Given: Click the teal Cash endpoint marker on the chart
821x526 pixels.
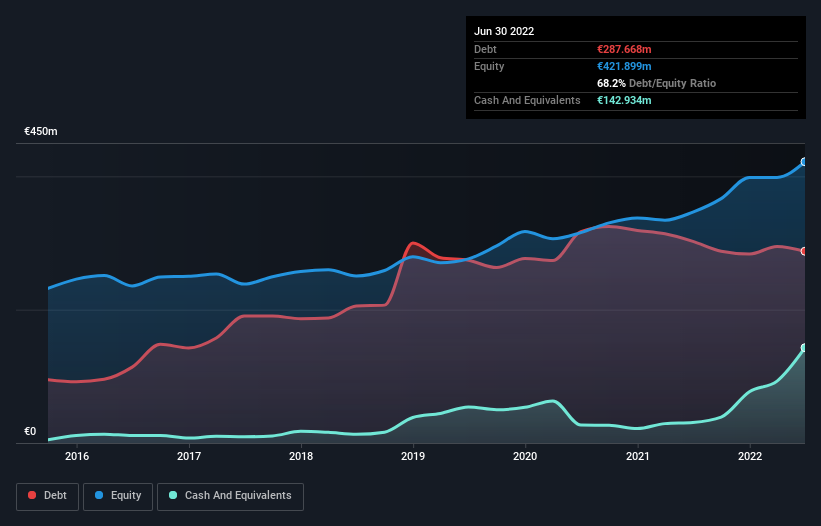Looking at the screenshot, I should (804, 348).
